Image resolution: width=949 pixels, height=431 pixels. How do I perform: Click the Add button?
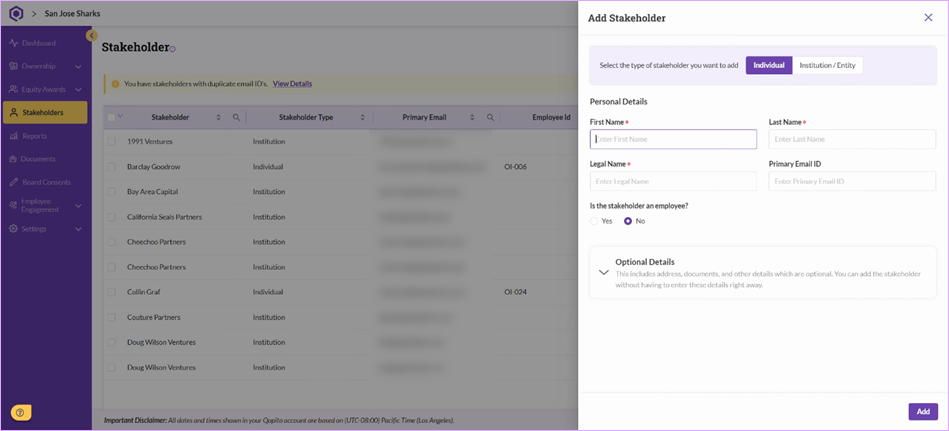[923, 412]
